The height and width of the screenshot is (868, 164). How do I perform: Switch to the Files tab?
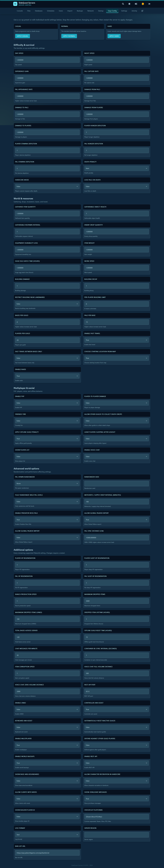(x=29, y=11)
